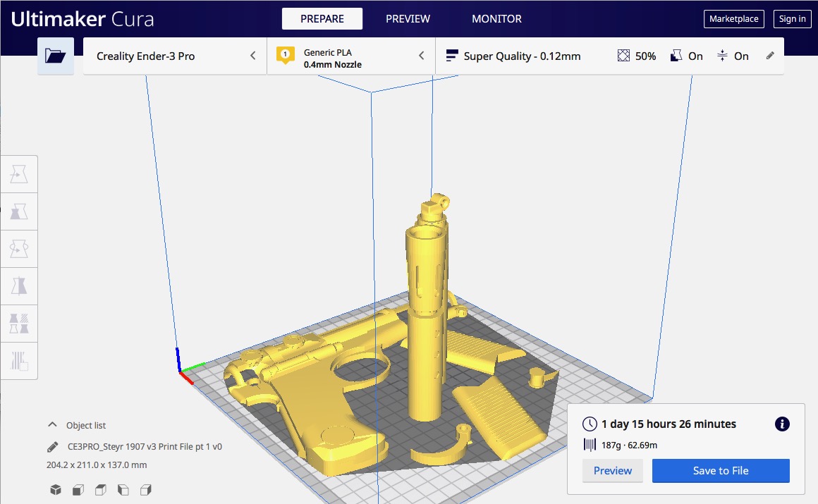Click the support On indicator
The width and height of the screenshot is (818, 504).
(687, 56)
